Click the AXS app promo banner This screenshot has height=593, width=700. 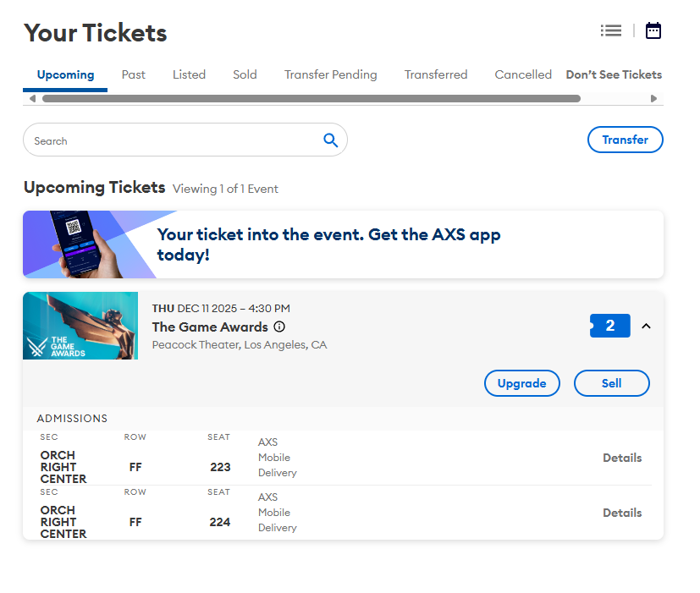coord(343,244)
